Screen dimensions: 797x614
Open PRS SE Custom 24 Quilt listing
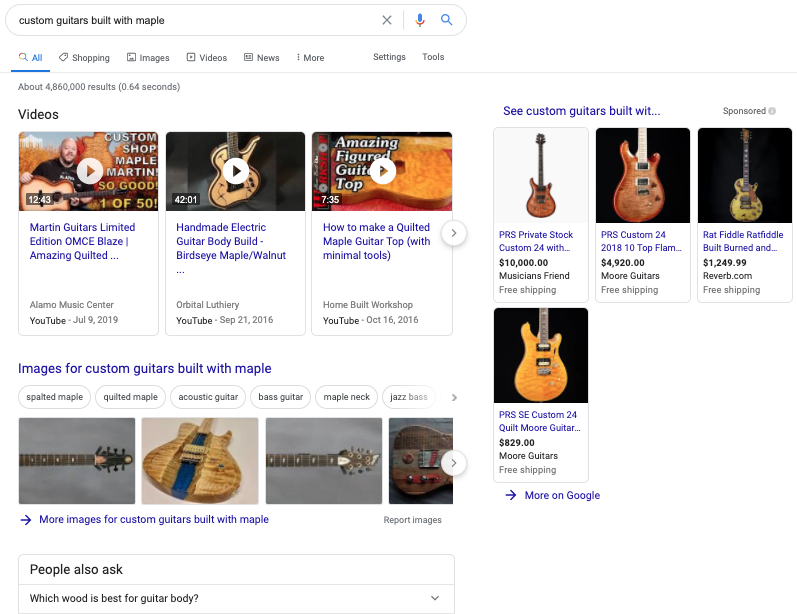(x=539, y=421)
